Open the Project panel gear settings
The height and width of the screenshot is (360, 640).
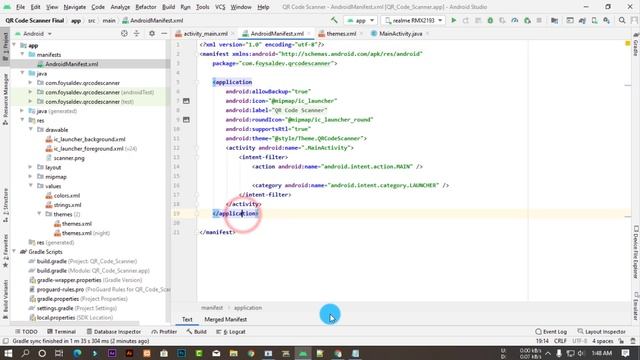152,33
